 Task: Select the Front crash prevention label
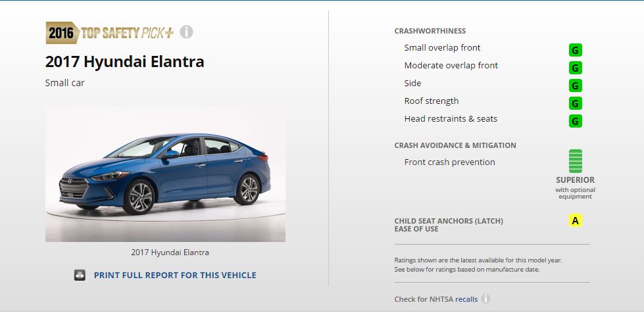(x=449, y=162)
